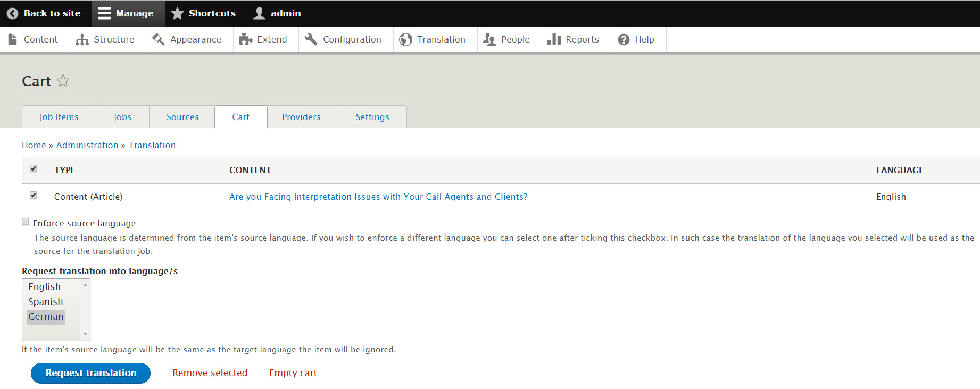Open the People menu label
Image resolution: width=980 pixels, height=389 pixels.
click(516, 39)
